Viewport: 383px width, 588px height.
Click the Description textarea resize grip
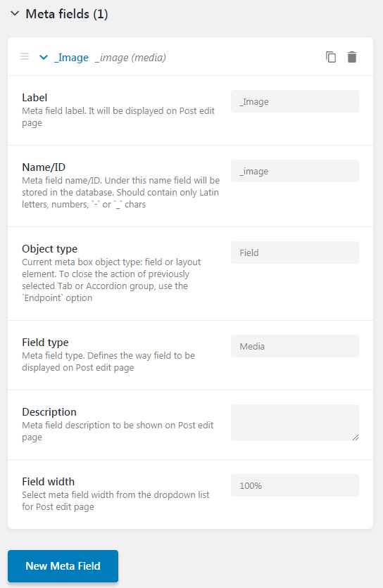356,437
